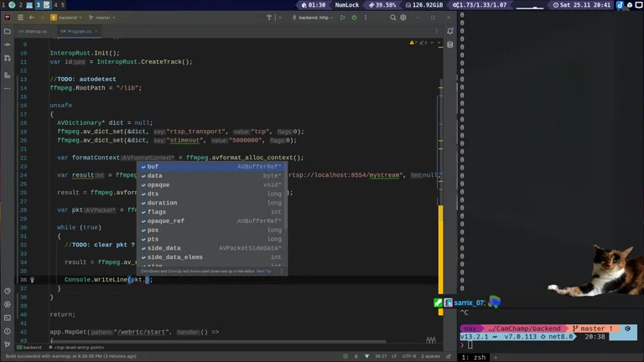Click the lightbulb quick-fix icon on line 36
This screenshot has height=362, width=644.
tap(33, 280)
